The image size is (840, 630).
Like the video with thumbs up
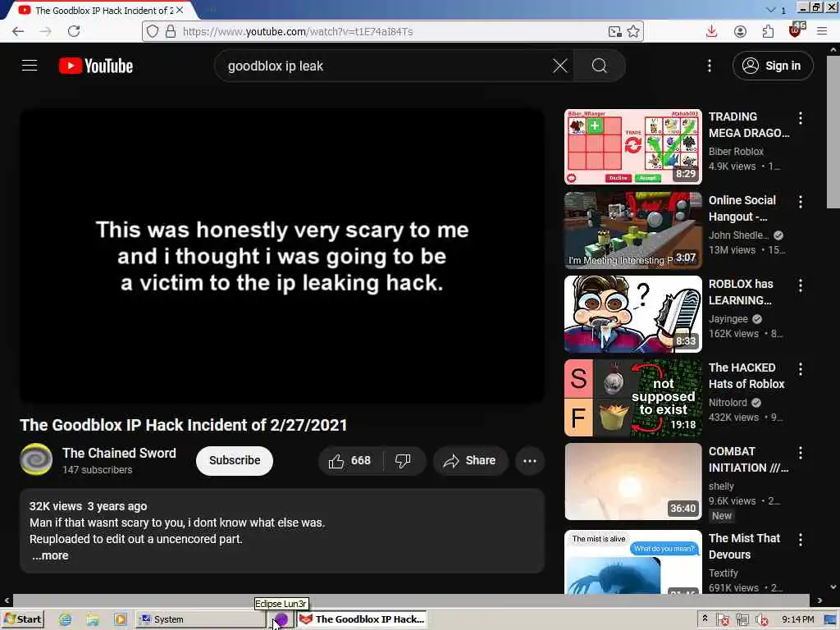(x=350, y=461)
